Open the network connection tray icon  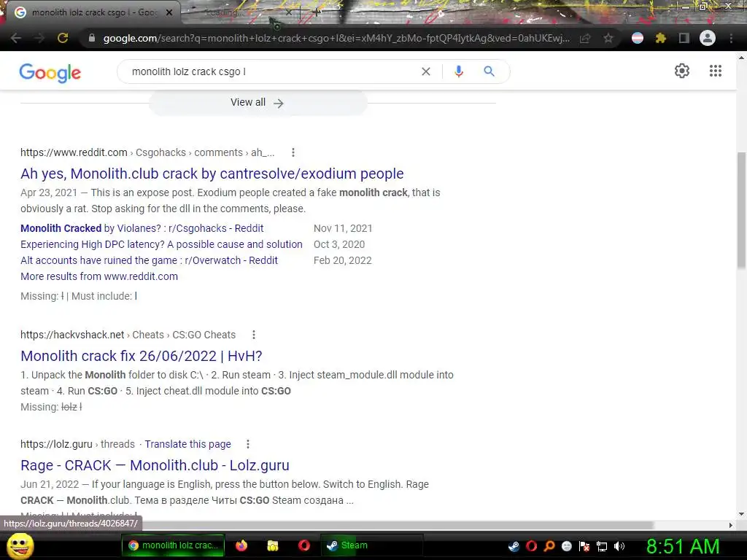coord(602,546)
